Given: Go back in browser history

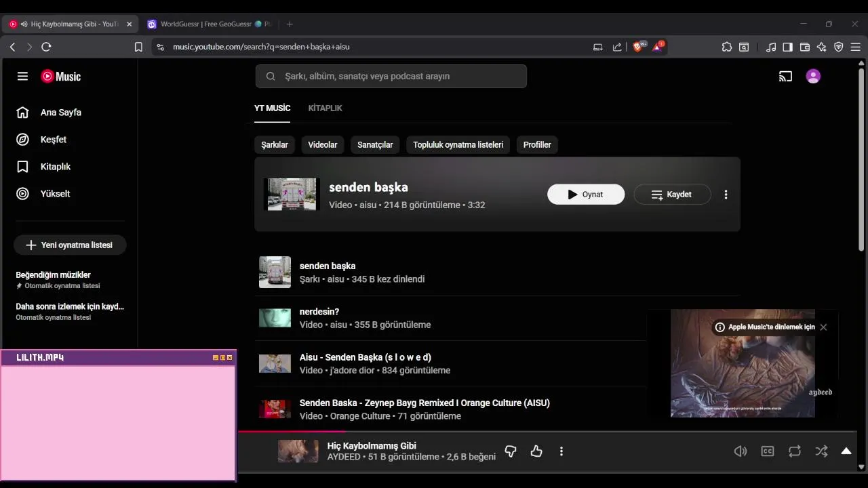Looking at the screenshot, I should tap(12, 47).
